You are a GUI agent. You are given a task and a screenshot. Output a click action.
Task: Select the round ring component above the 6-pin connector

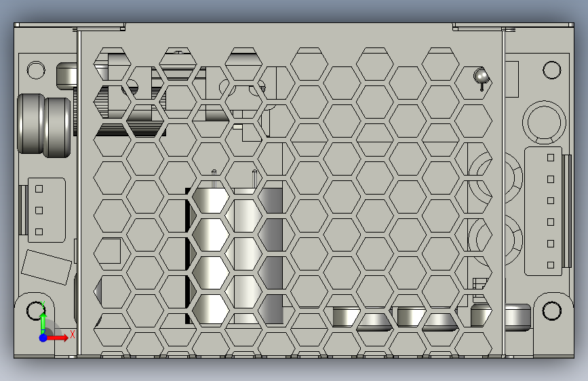[544, 122]
